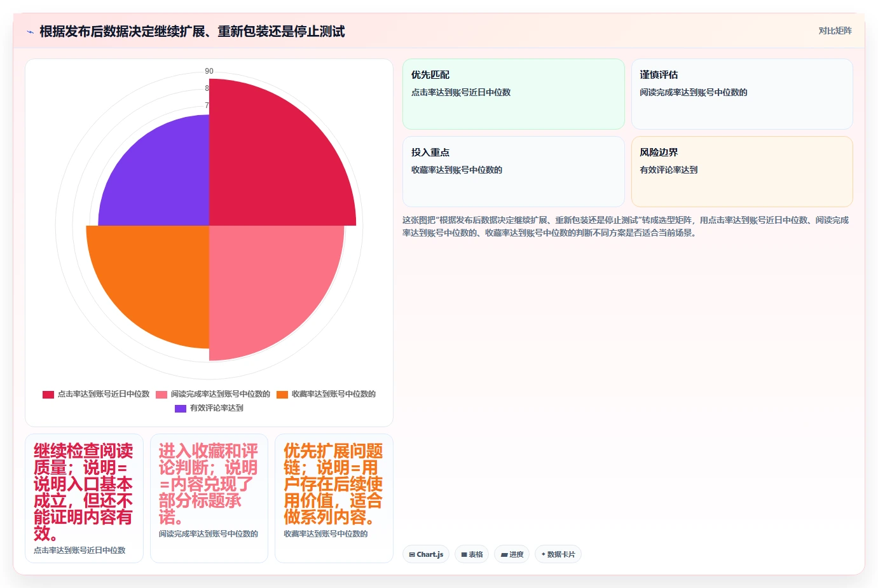
Task: Toggle the orange 收藏率达到账号中位数的 legend swatch
Action: pyautogui.click(x=282, y=394)
